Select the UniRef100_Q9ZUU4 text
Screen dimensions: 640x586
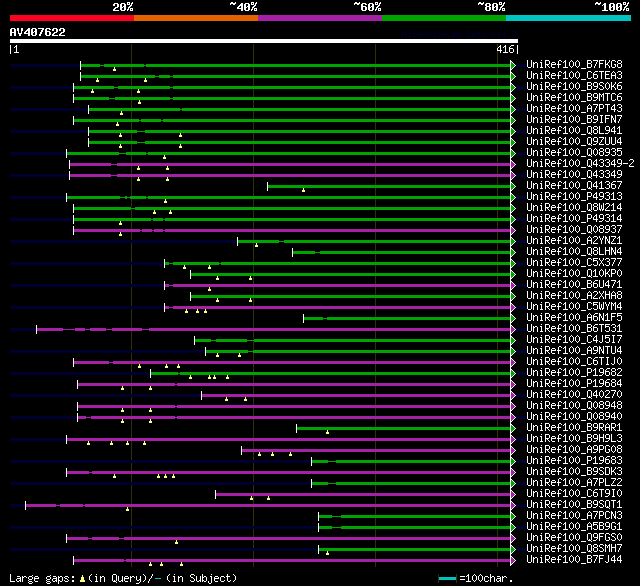(x=574, y=142)
